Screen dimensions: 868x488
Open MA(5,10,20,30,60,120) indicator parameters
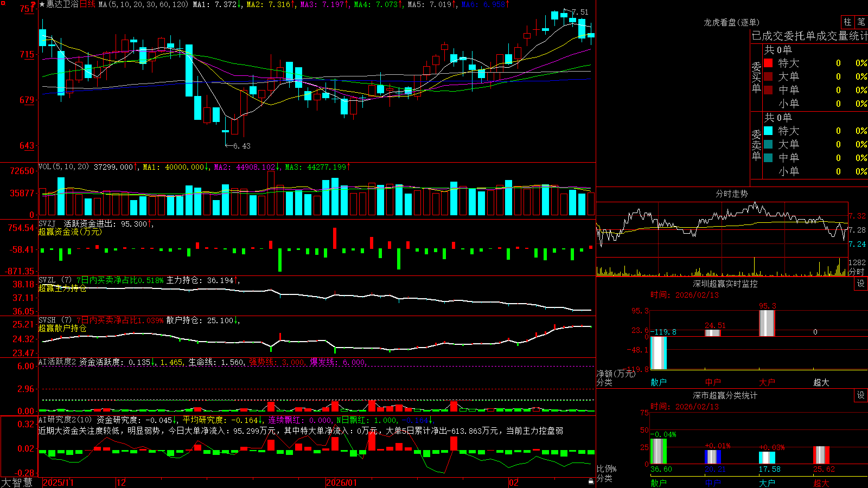coord(143,4)
